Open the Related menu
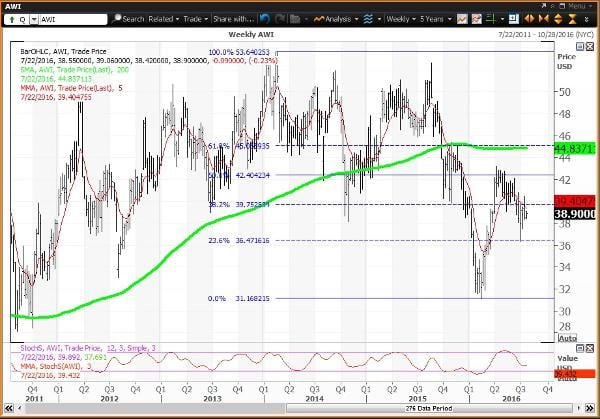Screen dimensions: 600x419 [164, 19]
